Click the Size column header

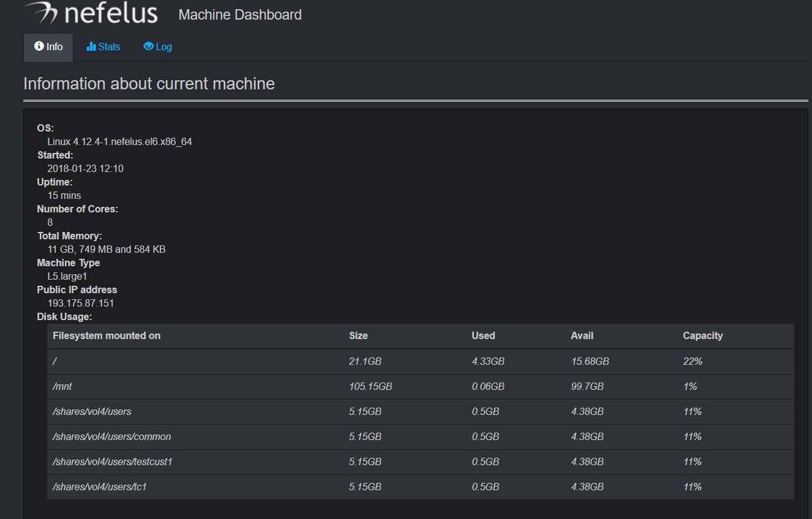358,335
